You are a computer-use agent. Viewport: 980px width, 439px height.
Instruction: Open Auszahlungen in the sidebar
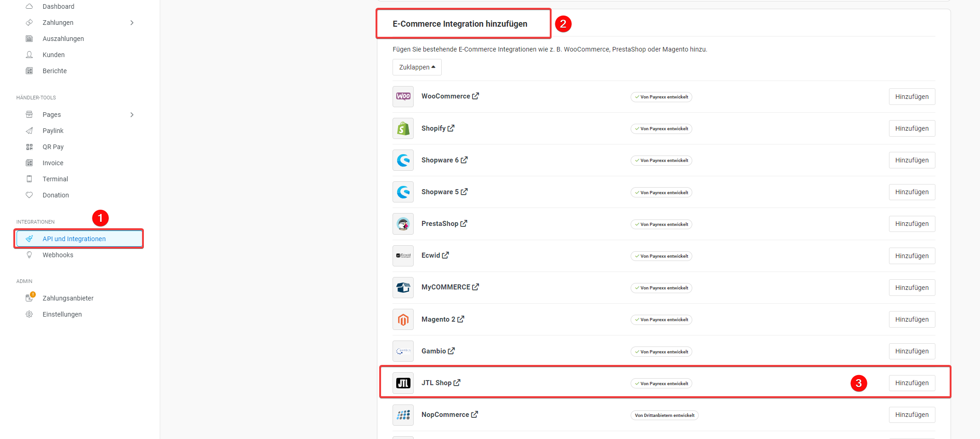[63, 39]
